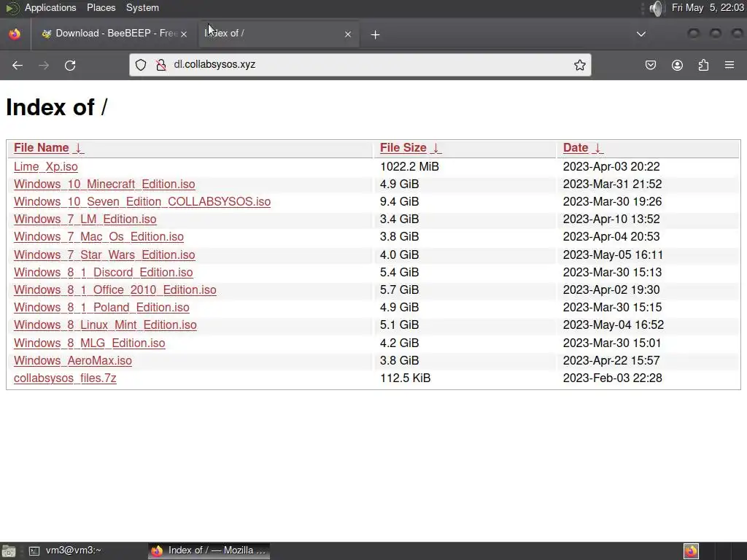Sort descending by File Name arrow

(78, 147)
